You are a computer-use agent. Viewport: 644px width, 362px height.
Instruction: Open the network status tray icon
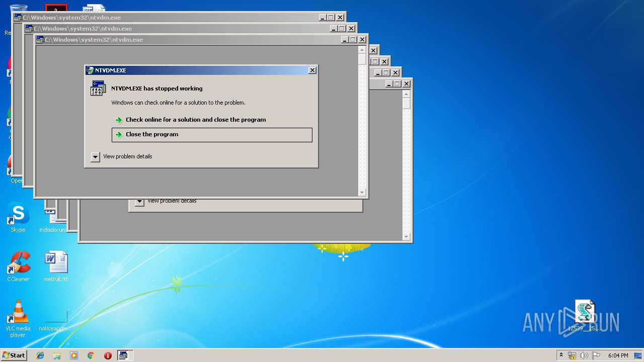pyautogui.click(x=572, y=355)
